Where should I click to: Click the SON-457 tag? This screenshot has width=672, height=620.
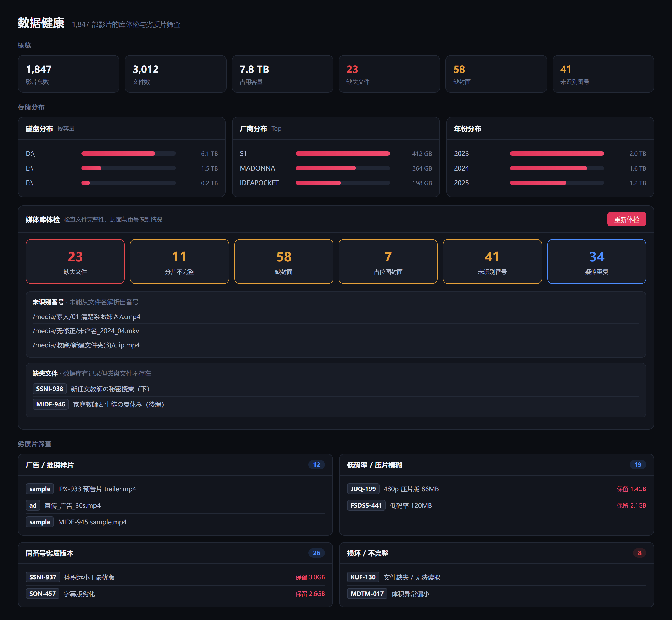click(x=42, y=593)
